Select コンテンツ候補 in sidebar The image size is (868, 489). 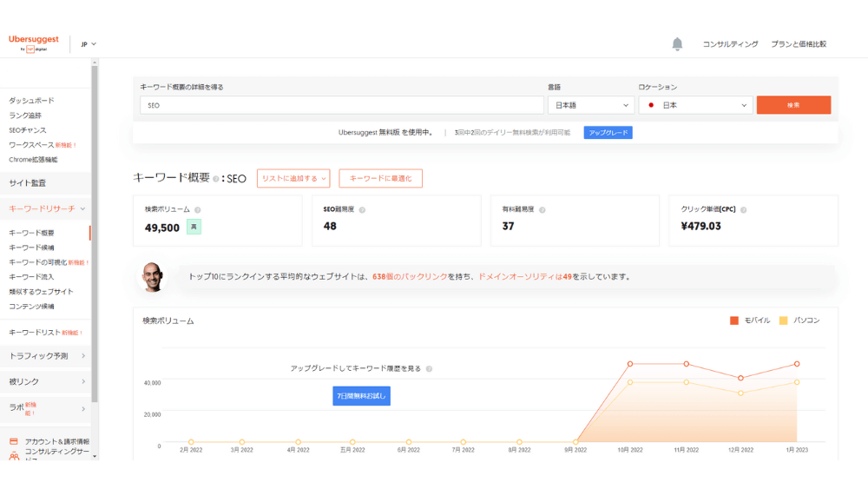[31, 307]
